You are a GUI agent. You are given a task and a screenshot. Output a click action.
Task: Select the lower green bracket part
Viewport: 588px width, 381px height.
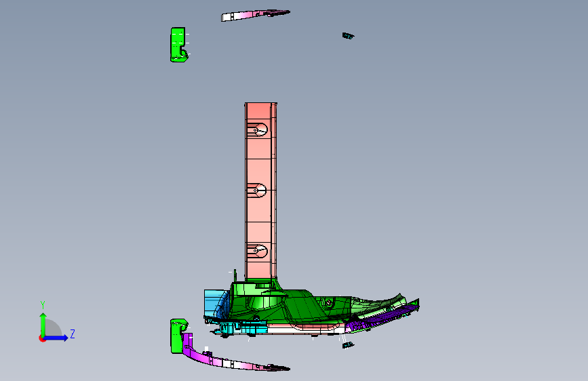178,336
